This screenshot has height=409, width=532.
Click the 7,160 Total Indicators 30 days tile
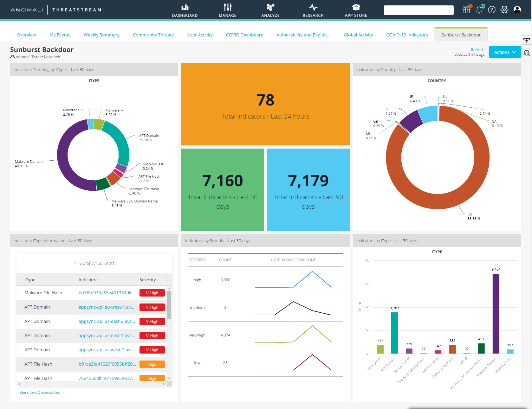[x=223, y=190]
